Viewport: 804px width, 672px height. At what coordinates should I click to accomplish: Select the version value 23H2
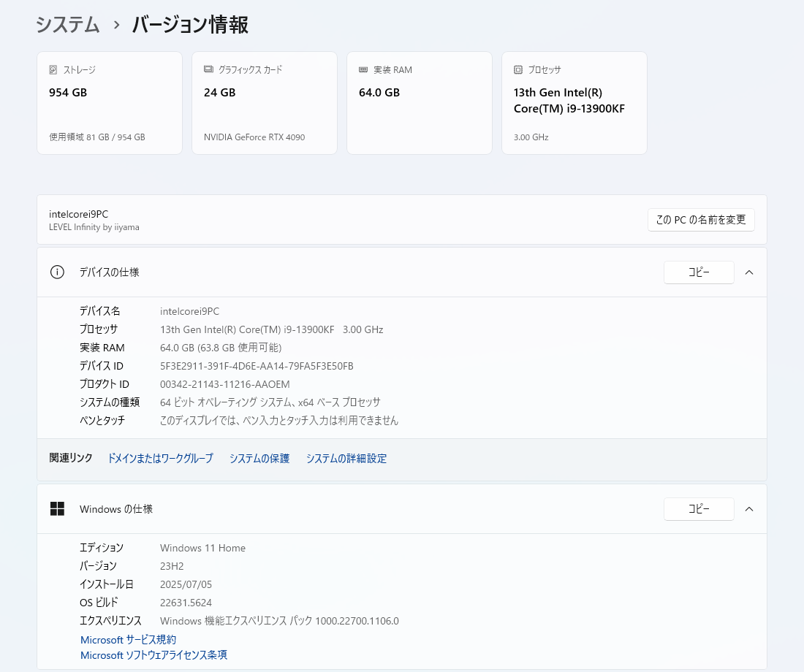tap(172, 566)
